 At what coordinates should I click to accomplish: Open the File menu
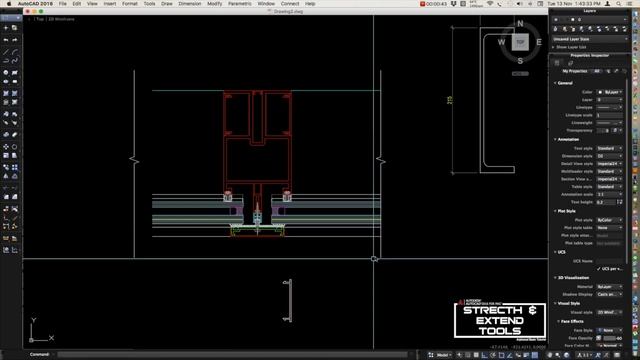pyautogui.click(x=62, y=4)
